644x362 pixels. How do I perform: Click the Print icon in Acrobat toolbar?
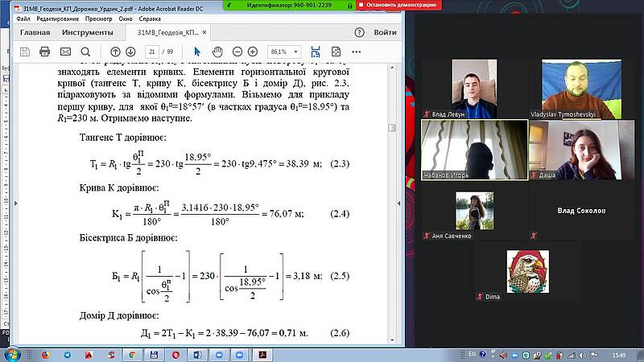point(44,51)
